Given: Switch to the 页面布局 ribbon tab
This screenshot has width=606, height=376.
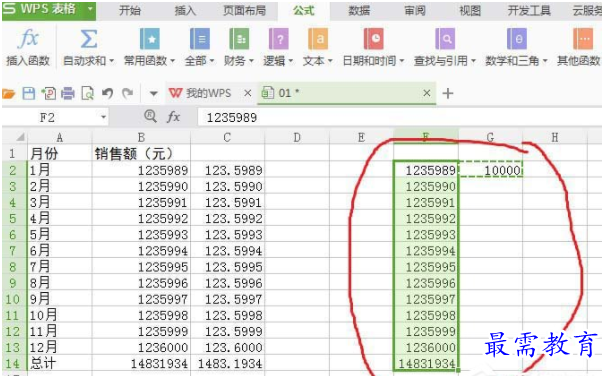Looking at the screenshot, I should coord(244,10).
